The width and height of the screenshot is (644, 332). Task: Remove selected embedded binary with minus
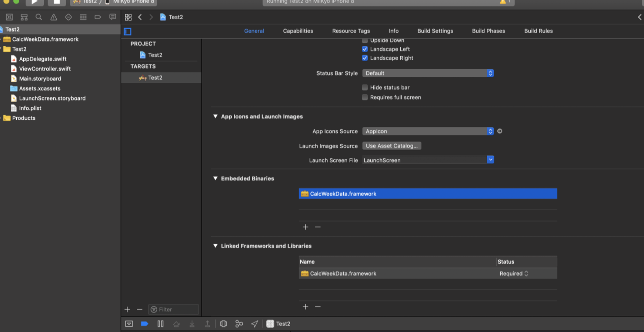(x=318, y=227)
